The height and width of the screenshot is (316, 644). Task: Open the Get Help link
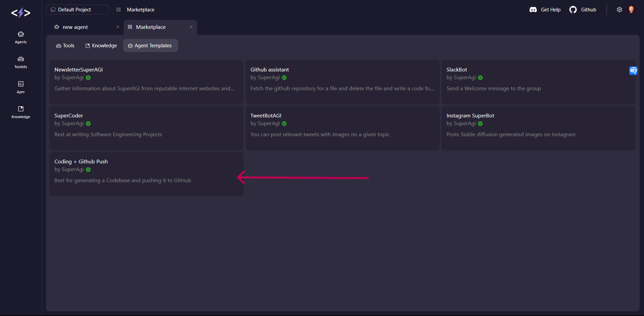pos(551,10)
